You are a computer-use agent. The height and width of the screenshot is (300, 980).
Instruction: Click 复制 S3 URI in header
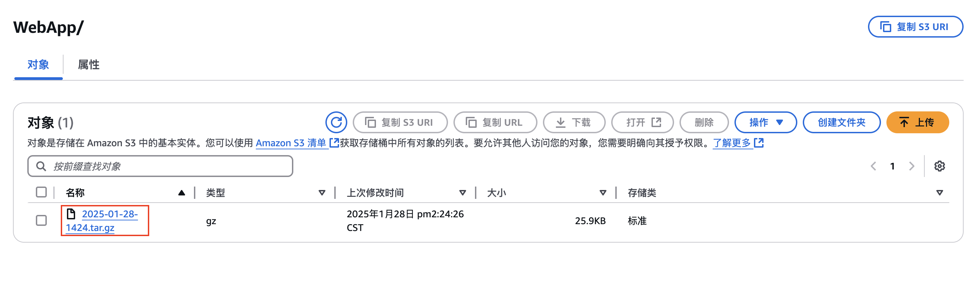click(x=915, y=27)
